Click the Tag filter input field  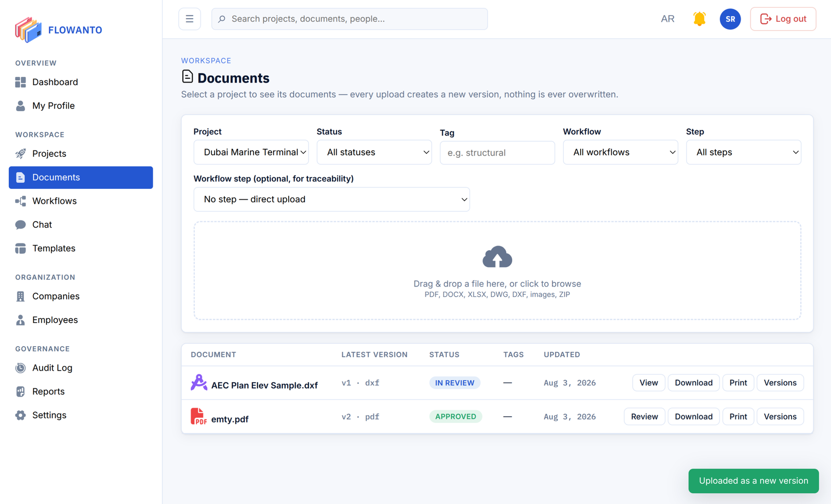coord(497,153)
